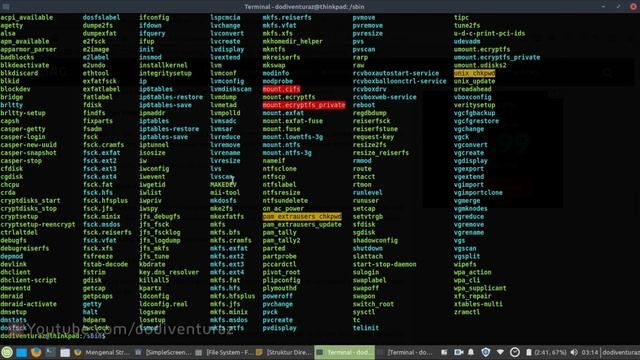
Task: Switch to the 'Struktur Dire...' taskbar window
Action: 284,352
